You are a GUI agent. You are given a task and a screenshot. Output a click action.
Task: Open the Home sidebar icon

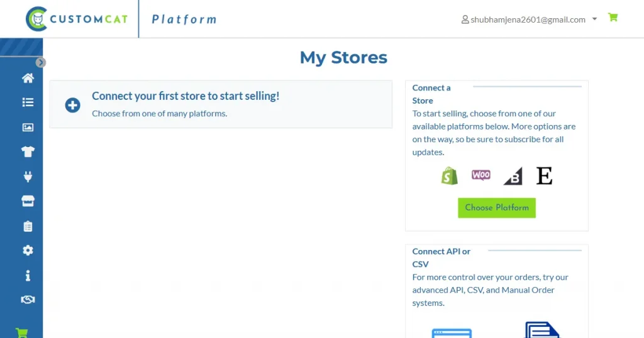pos(28,78)
